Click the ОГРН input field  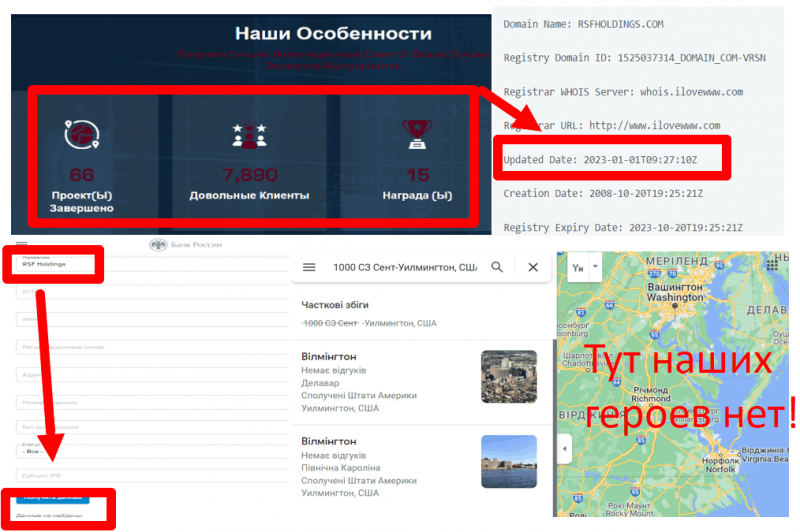pos(153,292)
